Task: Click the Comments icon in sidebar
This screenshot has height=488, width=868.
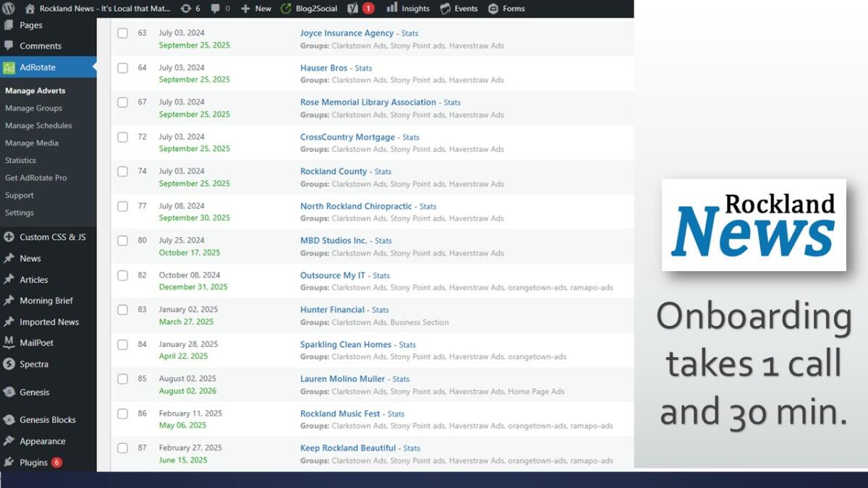Action: [x=9, y=46]
